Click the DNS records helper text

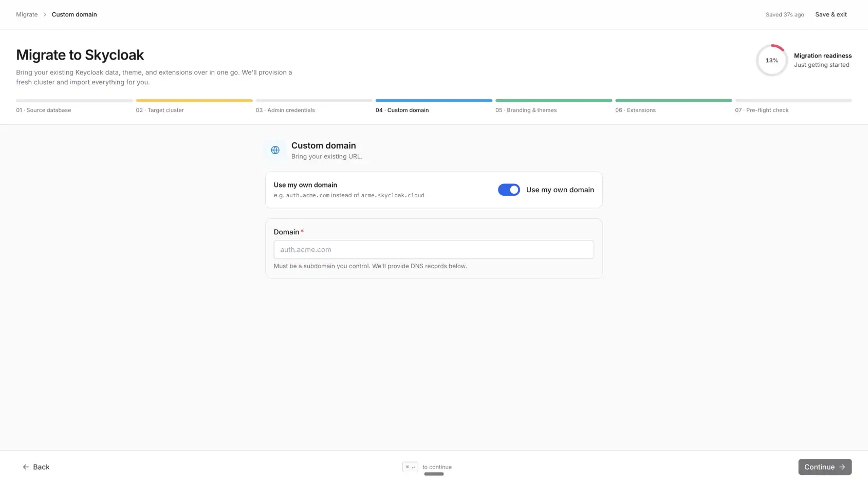coord(370,266)
